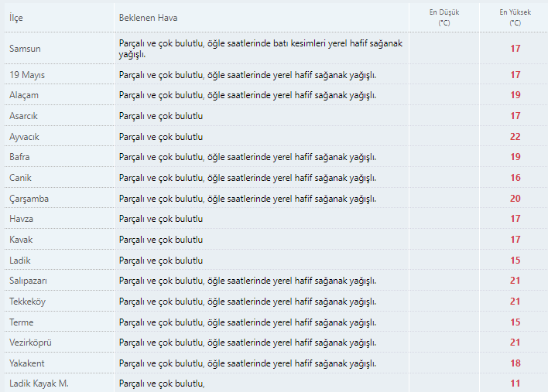The width and height of the screenshot is (548, 392).
Task: Select the Ladik district name
Action: (20, 261)
